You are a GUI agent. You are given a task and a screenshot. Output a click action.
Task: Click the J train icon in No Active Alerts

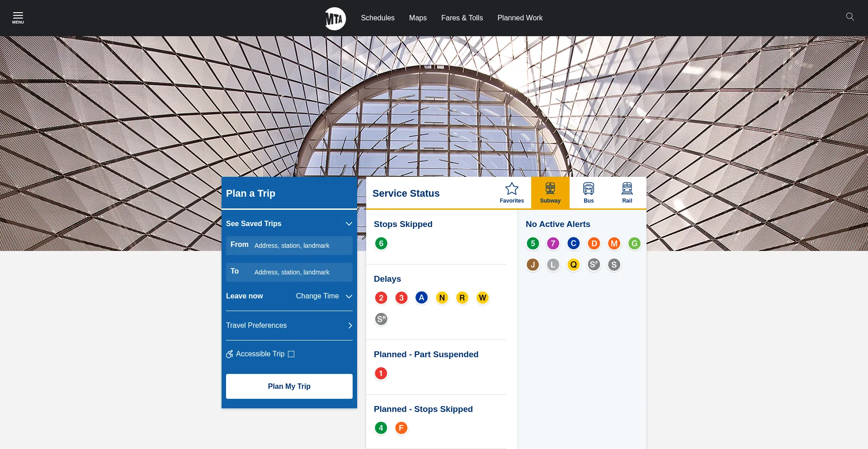click(533, 265)
